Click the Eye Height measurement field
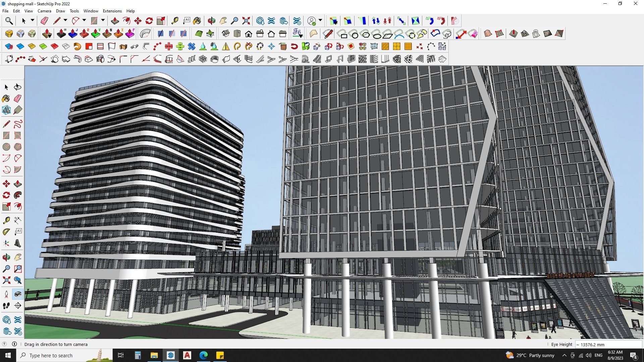 (x=608, y=345)
